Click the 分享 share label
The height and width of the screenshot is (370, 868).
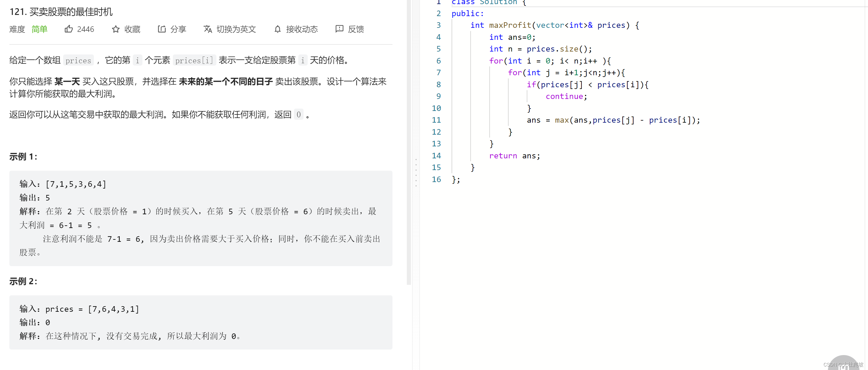tap(178, 29)
